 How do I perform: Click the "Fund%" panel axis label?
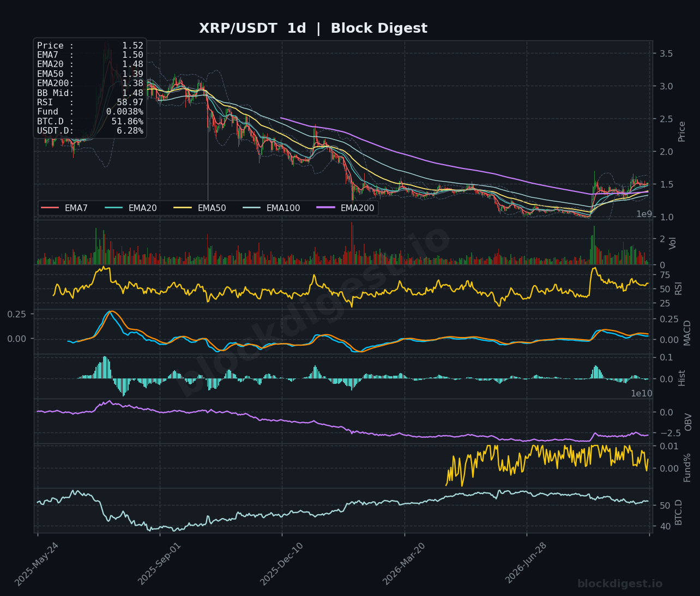click(x=687, y=467)
